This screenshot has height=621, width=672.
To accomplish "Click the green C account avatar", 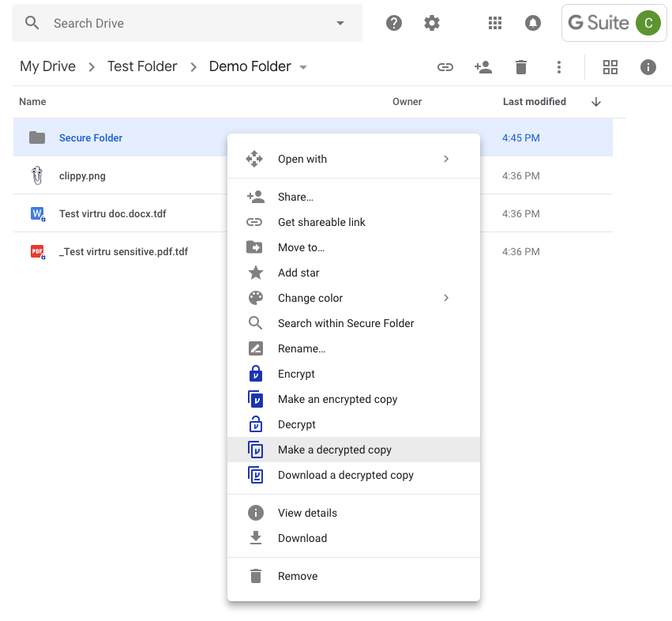I will coord(648,23).
